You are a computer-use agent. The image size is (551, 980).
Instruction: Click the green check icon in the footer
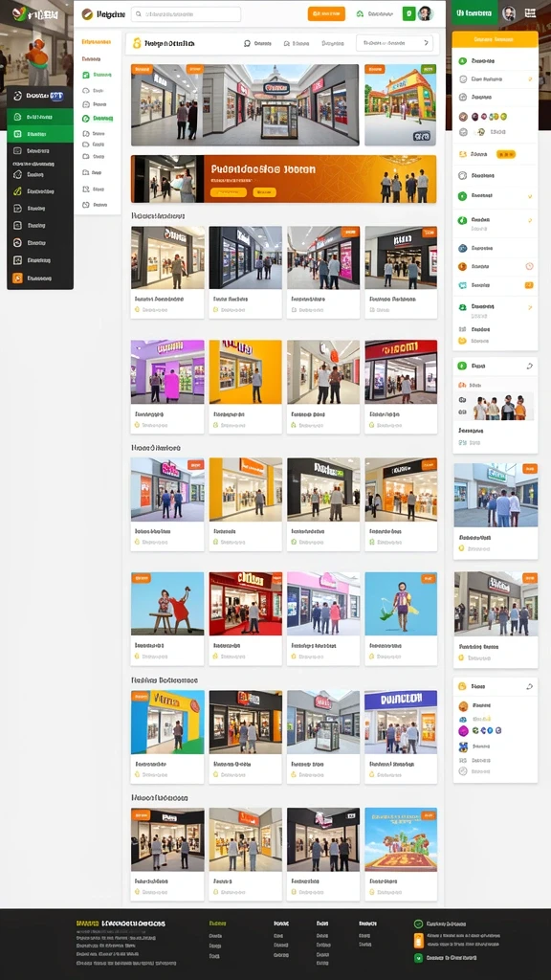[x=419, y=924]
